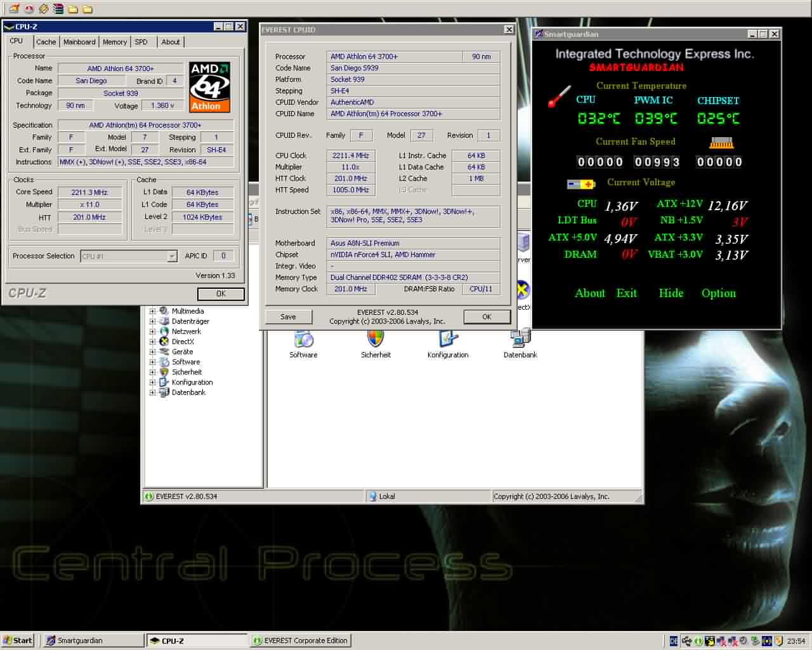Click the PWM IC fan speed value 00993
Viewport: 812px width, 650px height.
[657, 162]
